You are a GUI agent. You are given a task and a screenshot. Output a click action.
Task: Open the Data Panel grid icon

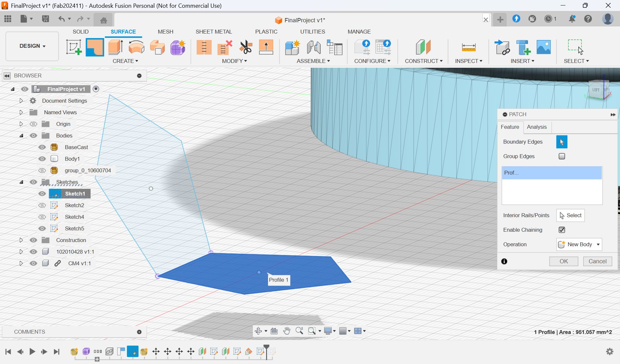click(8, 19)
